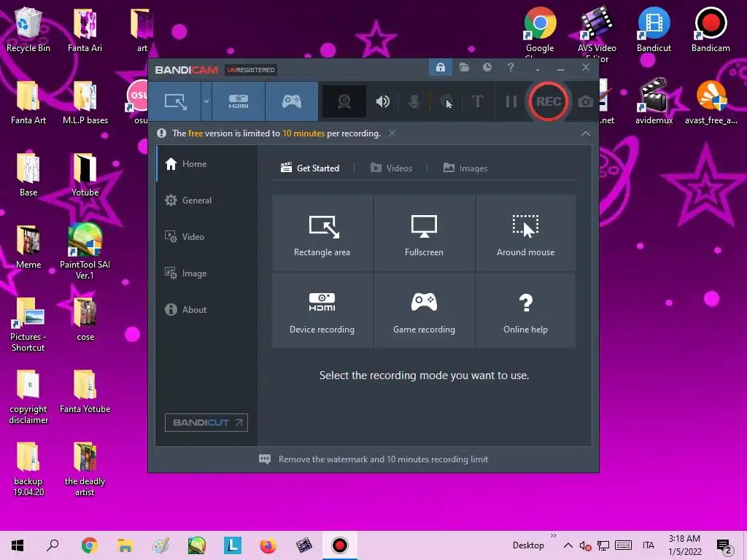Choose Rectangle area recording mode tile
This screenshot has width=747, height=560.
[322, 233]
